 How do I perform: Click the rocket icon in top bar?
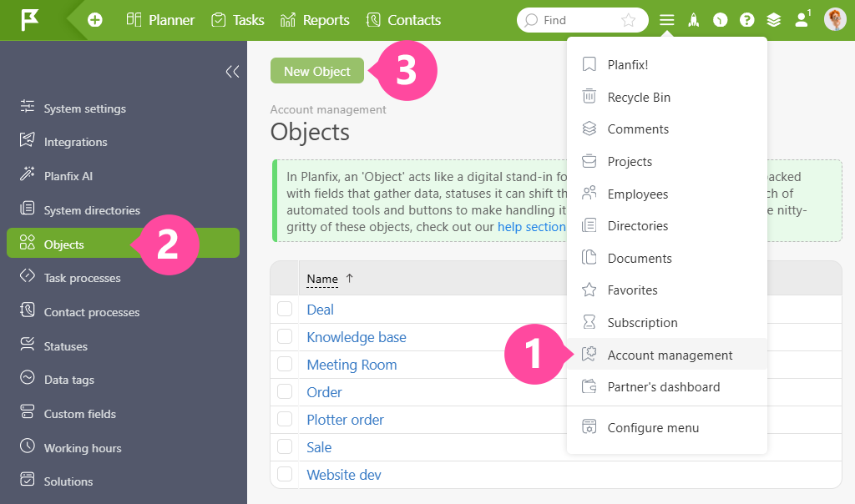point(694,20)
